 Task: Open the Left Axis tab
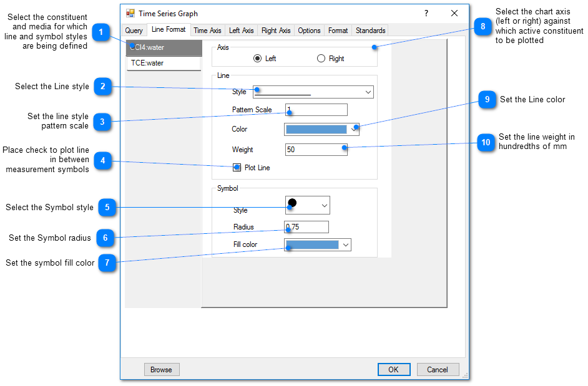241,31
